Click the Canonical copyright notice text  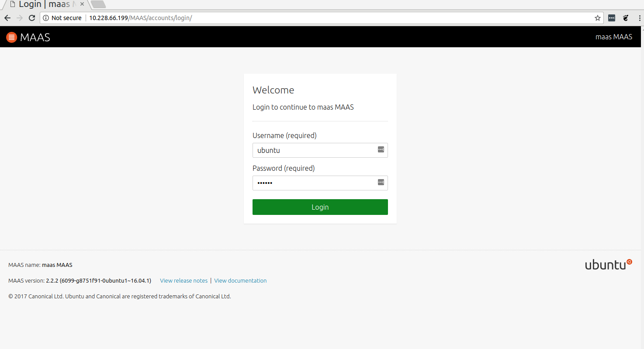(119, 296)
